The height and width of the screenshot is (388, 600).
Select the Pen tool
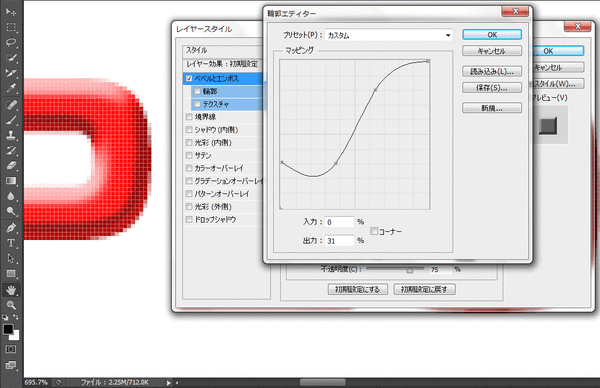11,228
